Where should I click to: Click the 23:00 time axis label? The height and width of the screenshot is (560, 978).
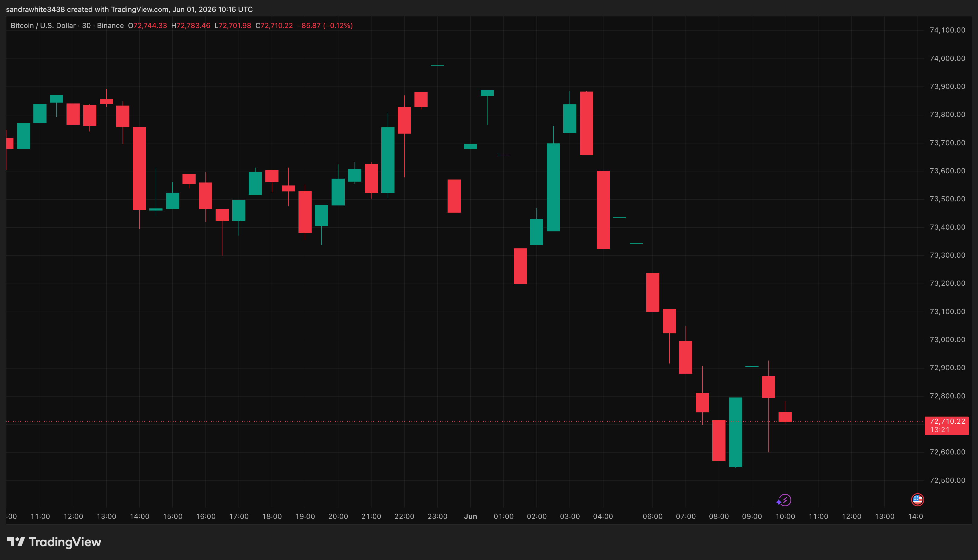437,516
